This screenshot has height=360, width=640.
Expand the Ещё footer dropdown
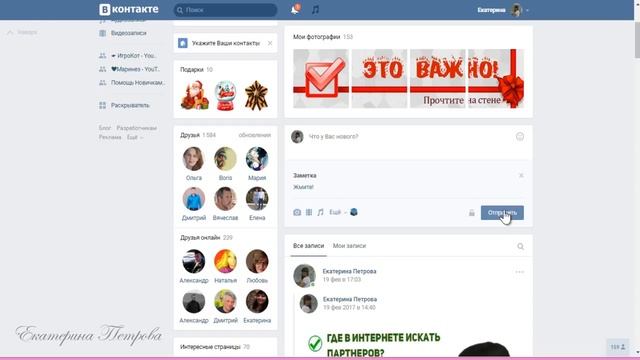tap(135, 137)
